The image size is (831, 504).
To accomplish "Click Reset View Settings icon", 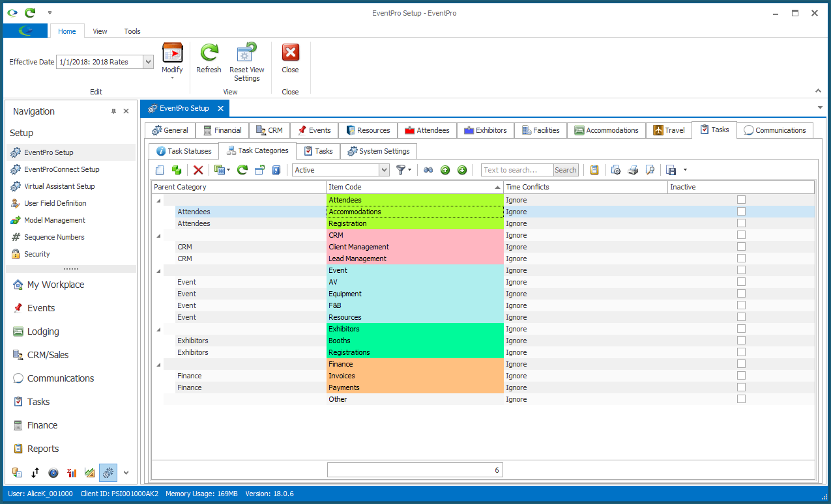I will click(247, 53).
